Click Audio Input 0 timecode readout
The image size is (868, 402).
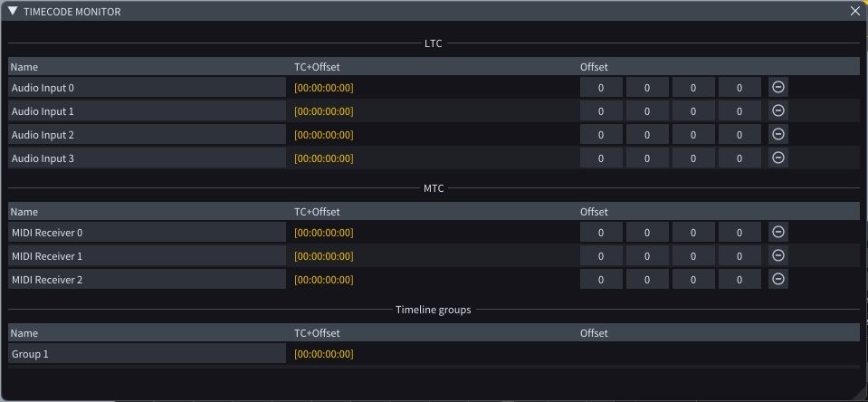[x=324, y=88]
